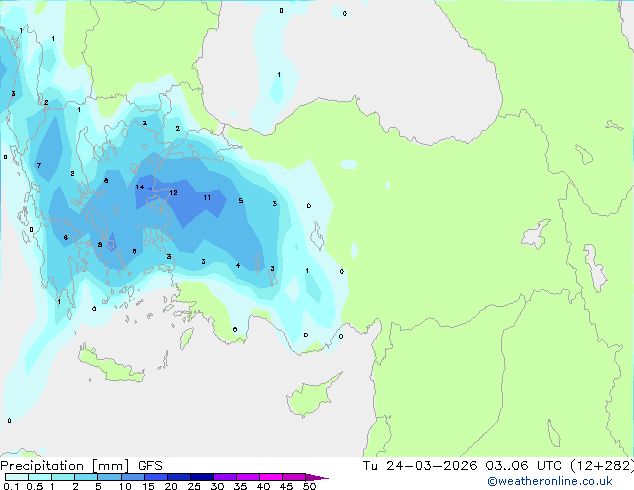Click the 'GFS' model label
Image resolution: width=634 pixels, height=490 pixels.
point(150,466)
